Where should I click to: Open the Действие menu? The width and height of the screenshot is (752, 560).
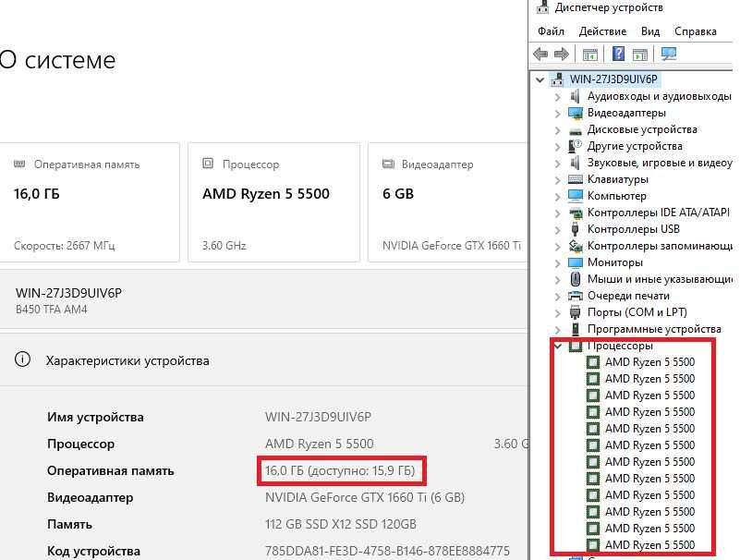(x=602, y=31)
